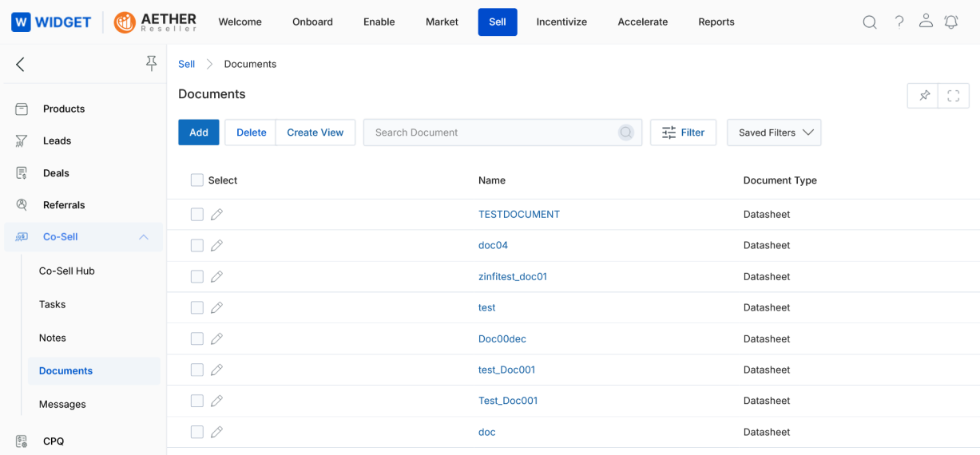Screen dimensions: 980x455
Task: Click the Aether Reseller logo
Action: tap(155, 22)
